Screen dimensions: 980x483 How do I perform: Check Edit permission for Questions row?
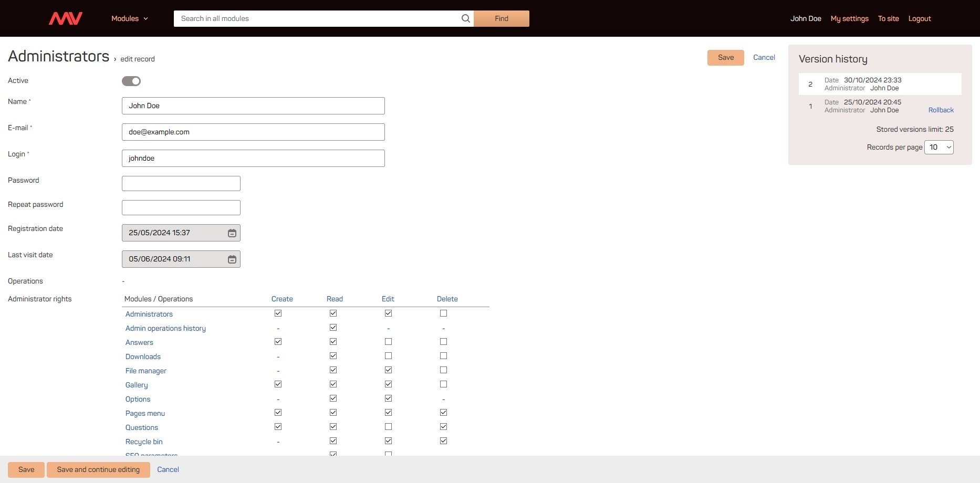[388, 427]
